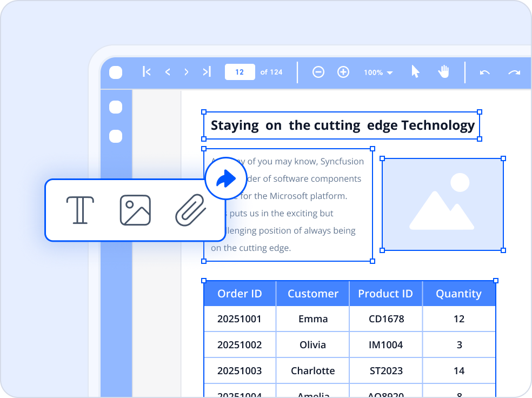Select the heading Staying on the cutting edge Technology
The height and width of the screenshot is (398, 532).
[x=343, y=125]
